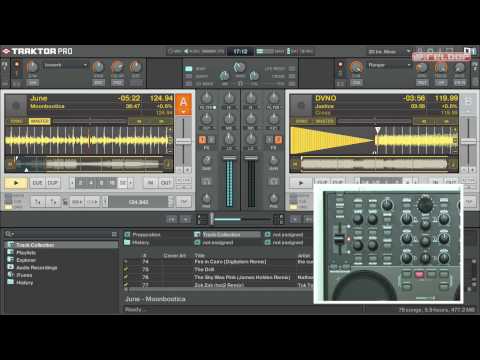Viewport: 480px width, 360px height.
Task: Select Explorer in browser tree
Action: tap(26, 260)
